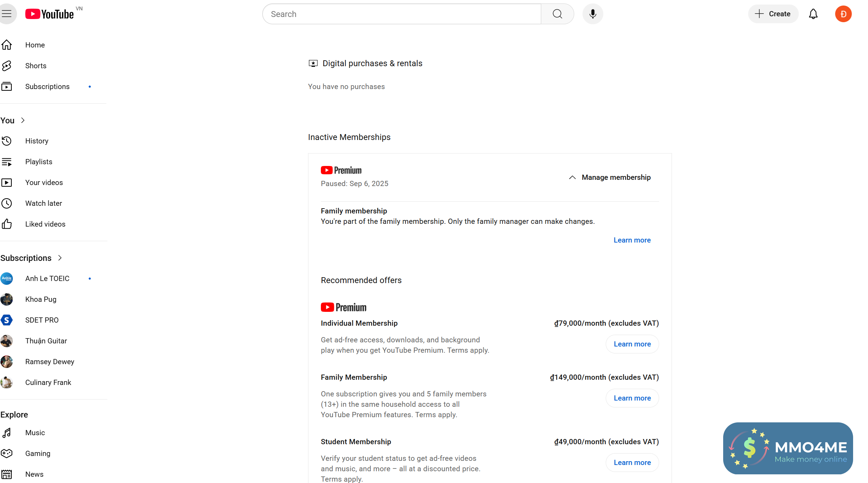Collapse the Manage membership chevron
The image size is (868, 483).
572,177
